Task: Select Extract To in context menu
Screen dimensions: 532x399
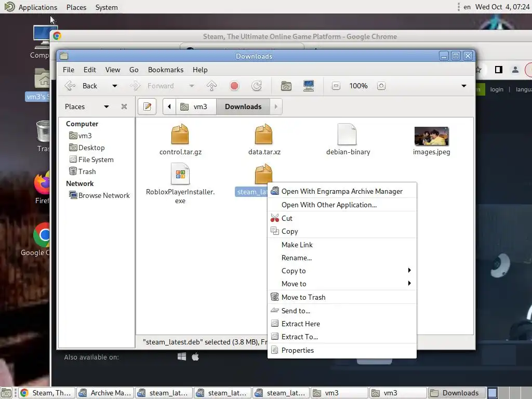Action: (342, 337)
